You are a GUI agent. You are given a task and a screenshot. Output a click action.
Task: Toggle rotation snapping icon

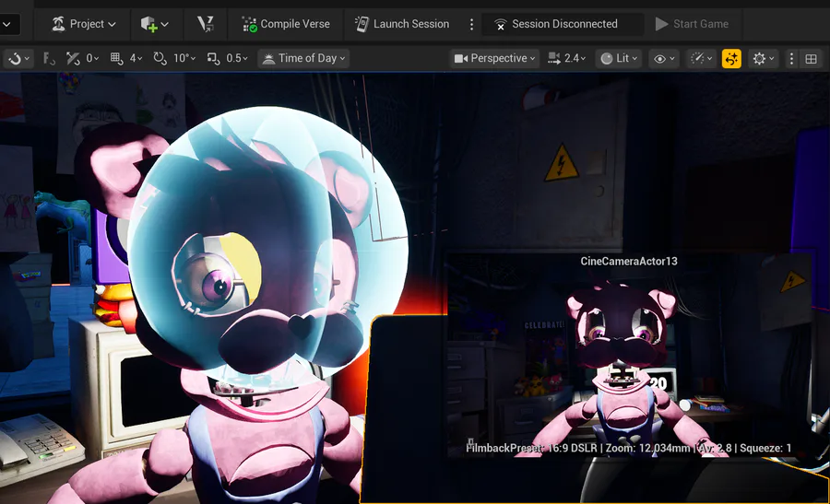160,58
